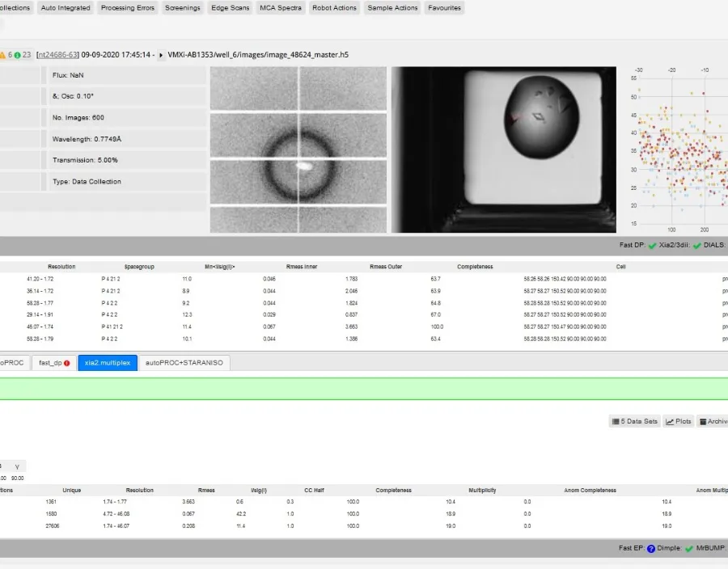Click the 27606 unique reflections value
The width and height of the screenshot is (728, 569).
click(53, 526)
